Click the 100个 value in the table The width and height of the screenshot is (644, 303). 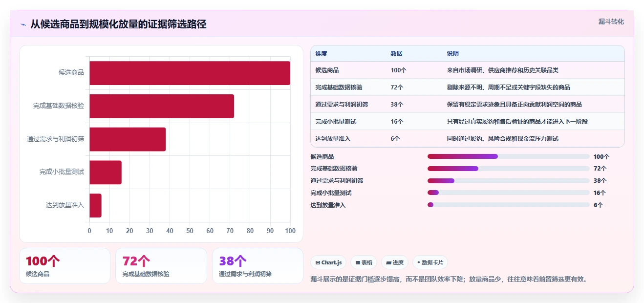tap(398, 70)
